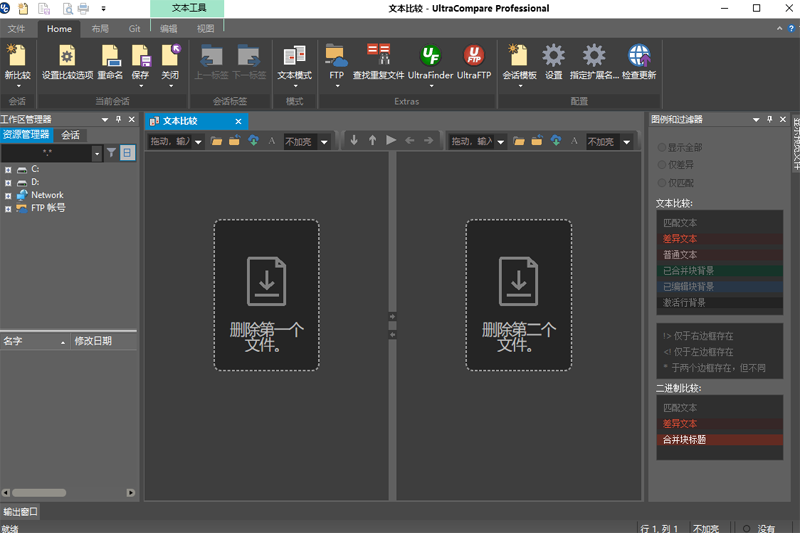Viewport: 800px width, 533px height.
Task: Open the file filter *.* dropdown arrow
Action: pyautogui.click(x=97, y=153)
